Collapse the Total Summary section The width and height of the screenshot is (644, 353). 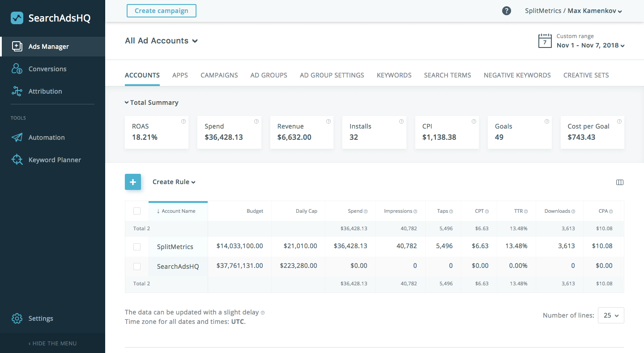pyautogui.click(x=151, y=103)
